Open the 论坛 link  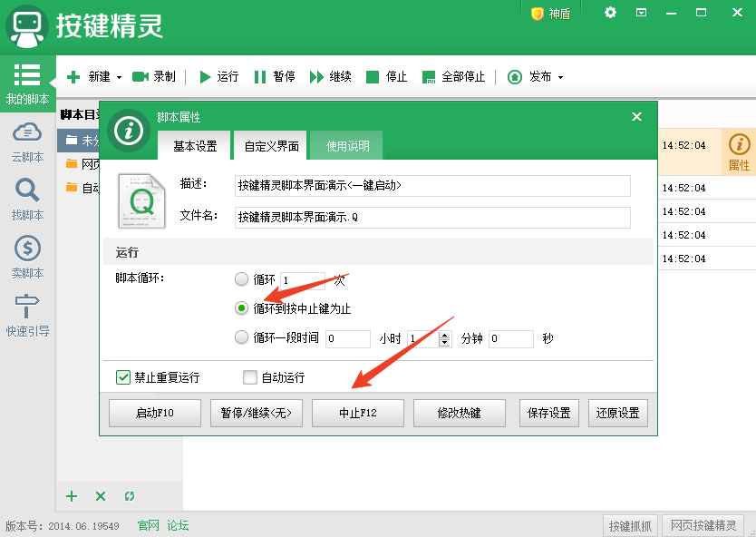(x=178, y=525)
